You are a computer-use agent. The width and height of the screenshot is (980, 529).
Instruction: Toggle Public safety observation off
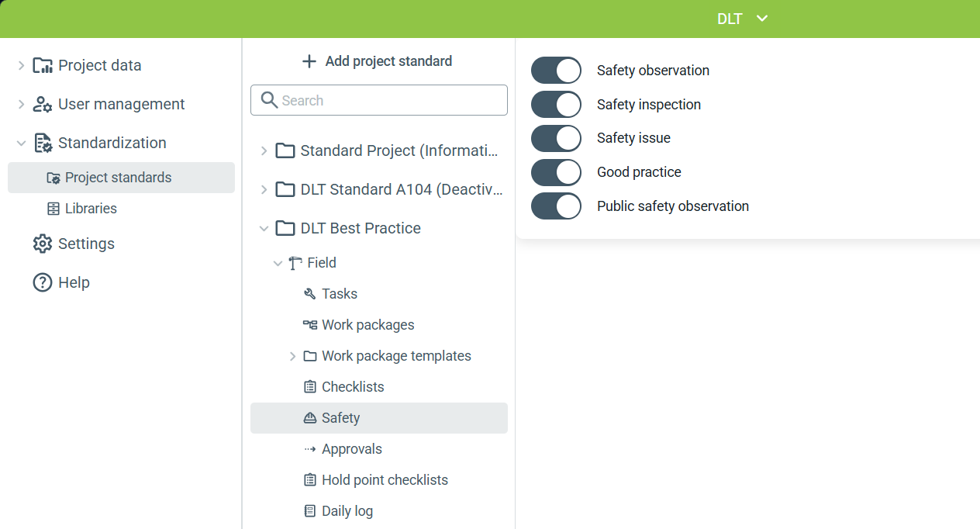click(x=556, y=206)
